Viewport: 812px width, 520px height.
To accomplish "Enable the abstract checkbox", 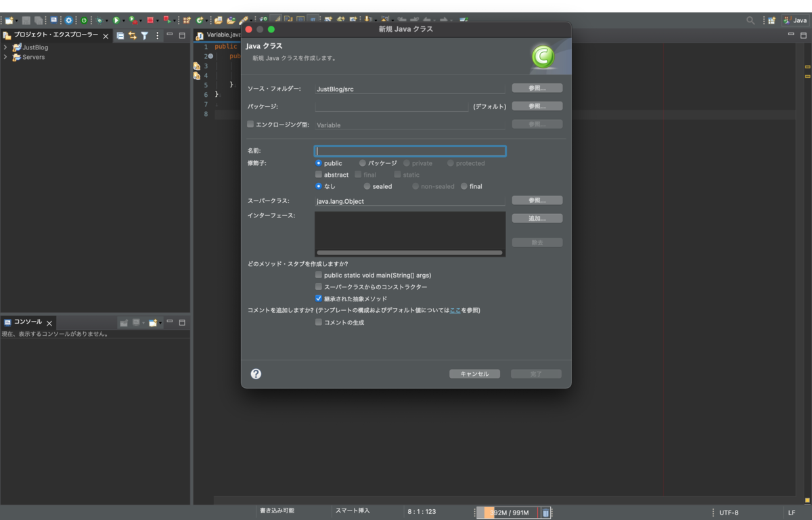I will tap(319, 175).
